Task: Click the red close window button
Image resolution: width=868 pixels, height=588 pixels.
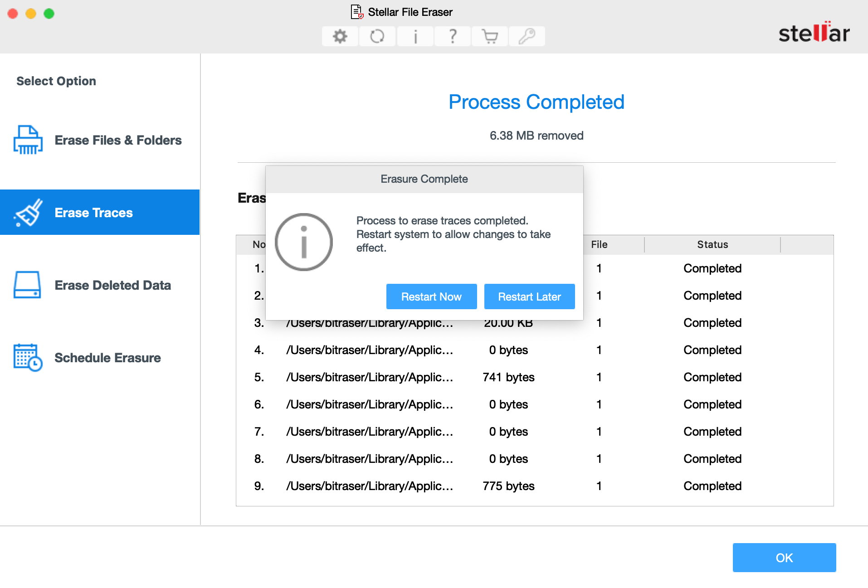Action: [13, 14]
